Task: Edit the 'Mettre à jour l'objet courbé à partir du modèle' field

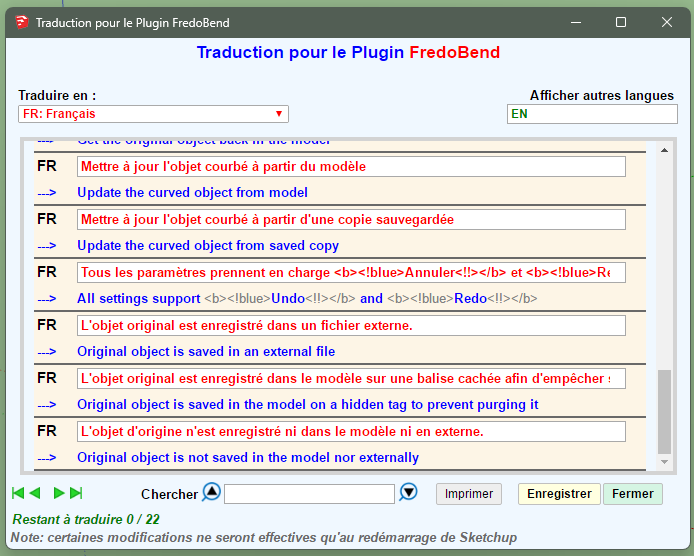Action: tap(351, 167)
